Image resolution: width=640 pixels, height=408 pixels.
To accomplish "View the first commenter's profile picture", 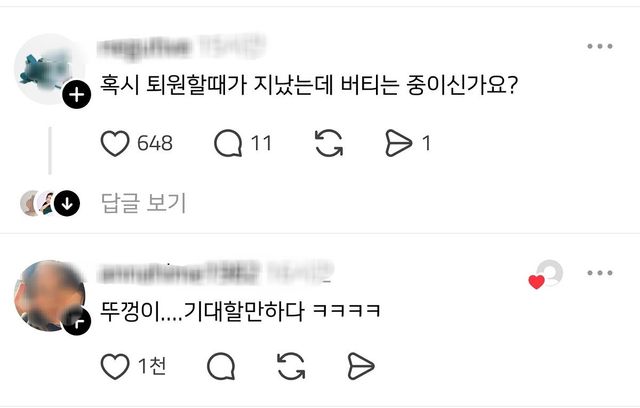I will point(46,69).
